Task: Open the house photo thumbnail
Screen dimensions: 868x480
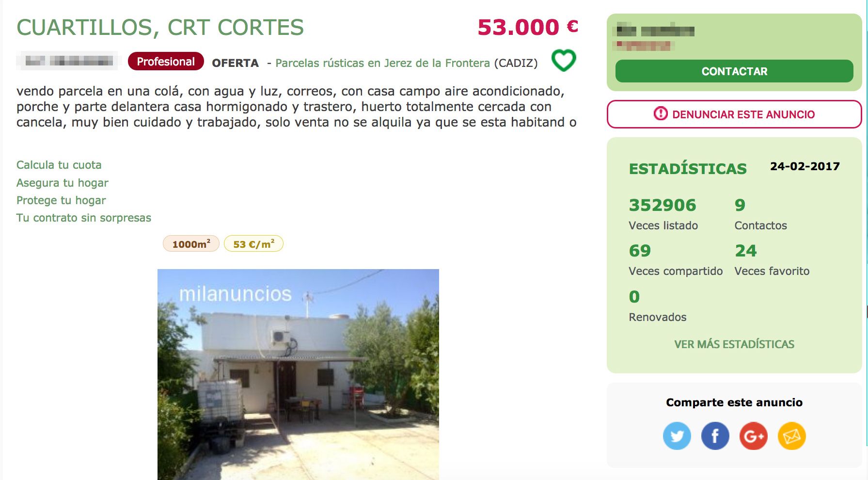Action: (298, 374)
